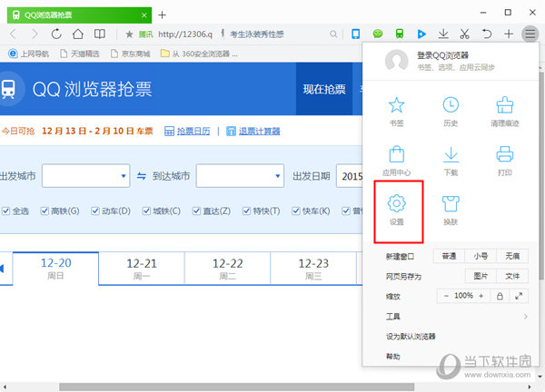The height and width of the screenshot is (392, 545).
Task: Open the 出发城市 dropdown
Action: pyautogui.click(x=86, y=176)
